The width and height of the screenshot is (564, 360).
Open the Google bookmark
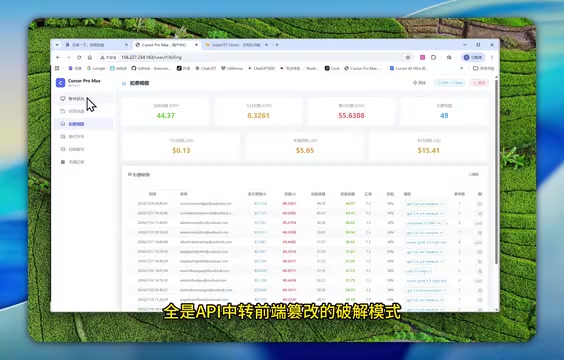tap(96, 68)
